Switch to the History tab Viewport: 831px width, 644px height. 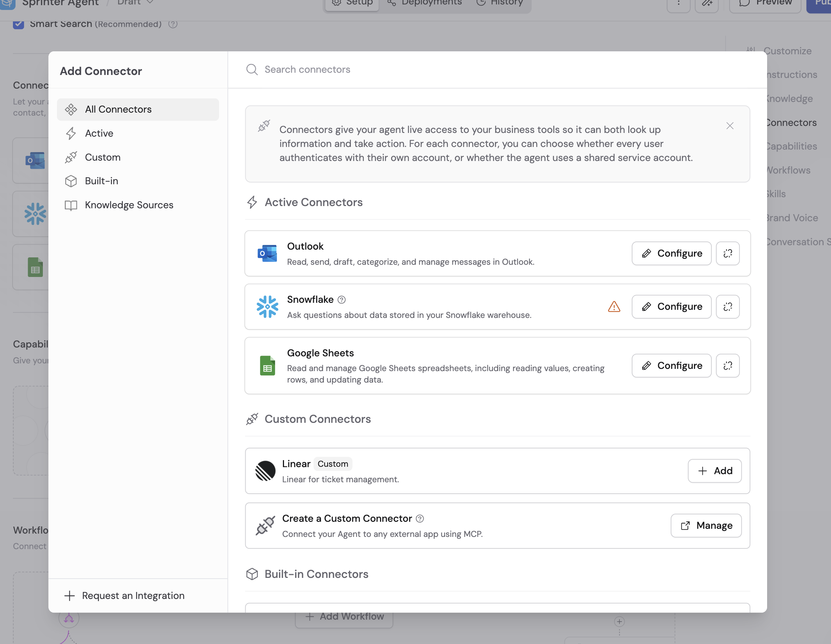pyautogui.click(x=500, y=3)
